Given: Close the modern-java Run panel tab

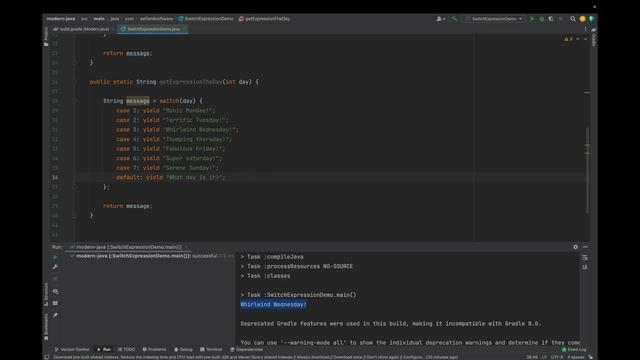Looking at the screenshot, I should click(186, 247).
